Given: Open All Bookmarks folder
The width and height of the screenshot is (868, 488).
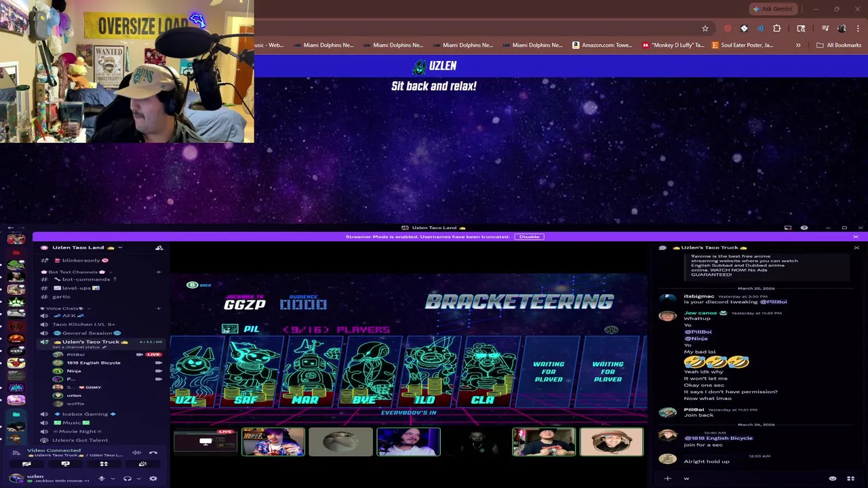Looking at the screenshot, I should coord(839,45).
